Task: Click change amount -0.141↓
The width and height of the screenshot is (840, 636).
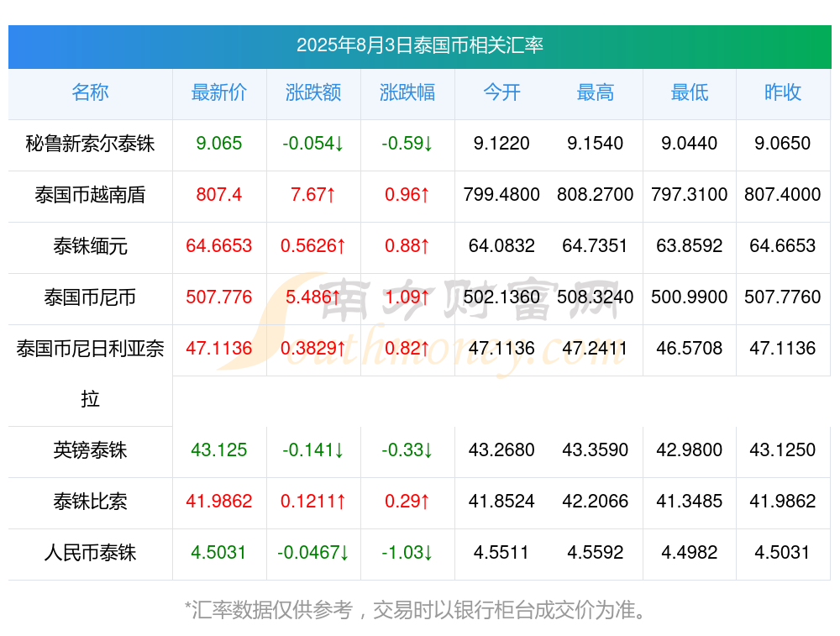Action: point(313,450)
